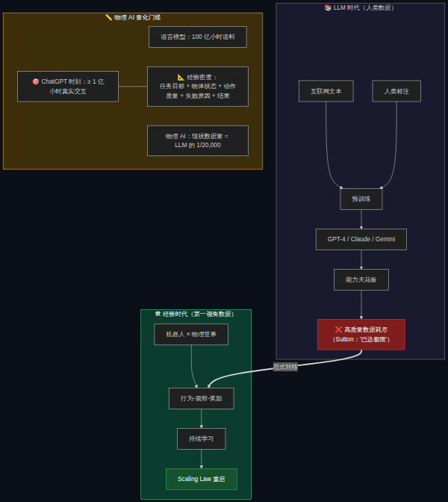Viewport: 448px width, 502px height.
Task: Click the triangle ruler icon beside '经验密度'
Action: pos(181,77)
